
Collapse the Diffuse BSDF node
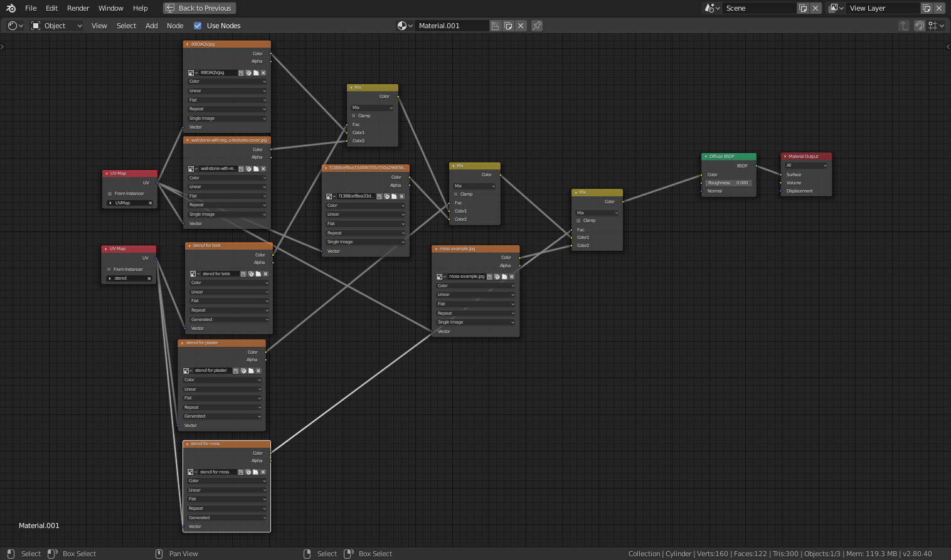coord(706,157)
